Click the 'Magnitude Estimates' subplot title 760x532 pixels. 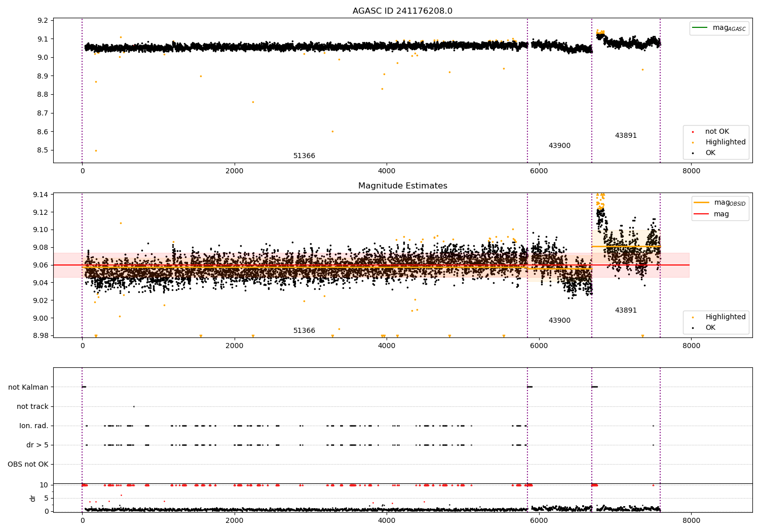click(x=402, y=186)
